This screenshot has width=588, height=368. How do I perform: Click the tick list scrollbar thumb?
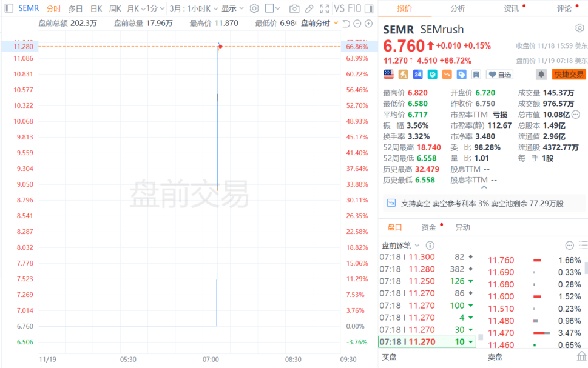click(x=481, y=337)
